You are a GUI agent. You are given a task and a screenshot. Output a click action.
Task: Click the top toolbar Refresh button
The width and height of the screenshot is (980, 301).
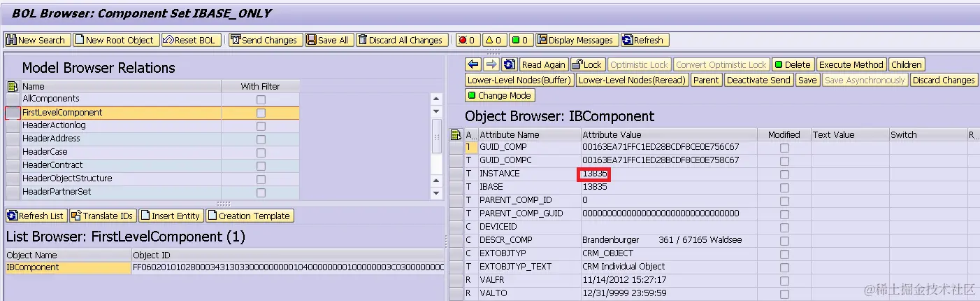(x=644, y=40)
